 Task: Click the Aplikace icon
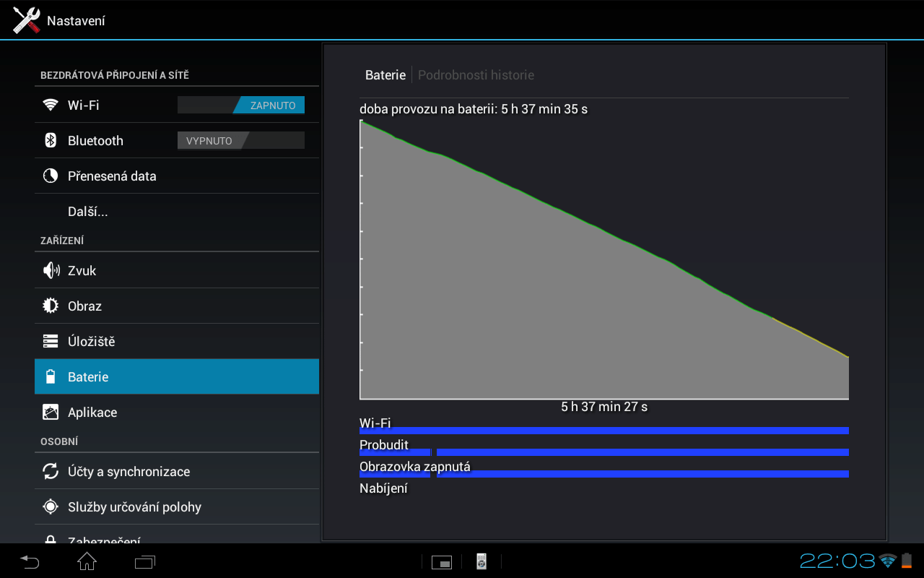(x=51, y=413)
